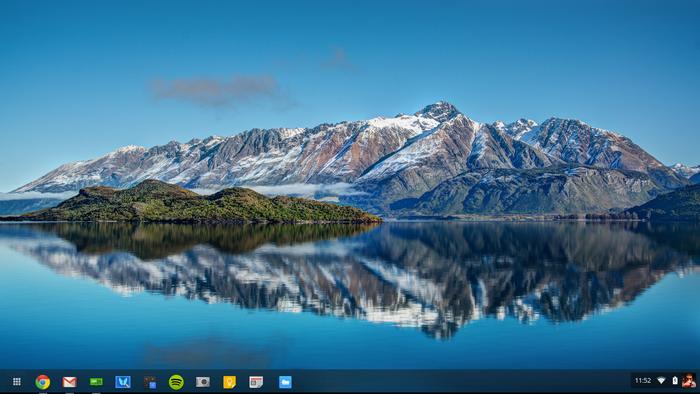Open the user avatar account menu
The width and height of the screenshot is (700, 394).
(x=689, y=381)
